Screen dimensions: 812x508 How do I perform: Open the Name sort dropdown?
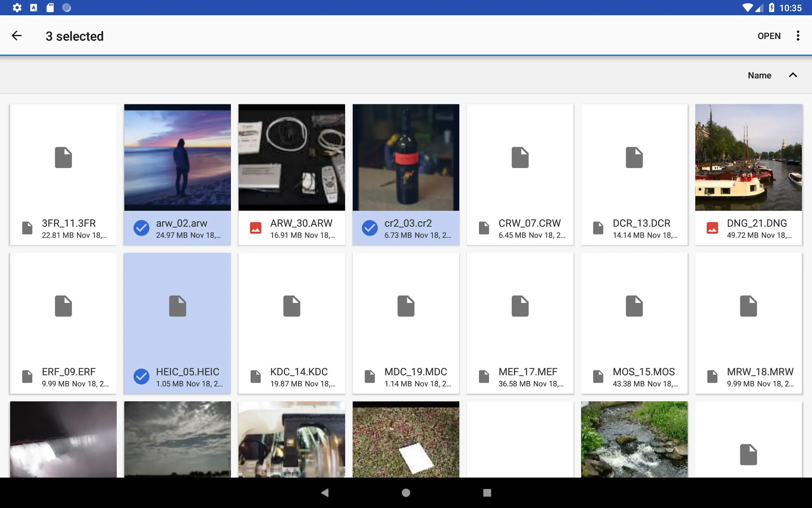759,75
